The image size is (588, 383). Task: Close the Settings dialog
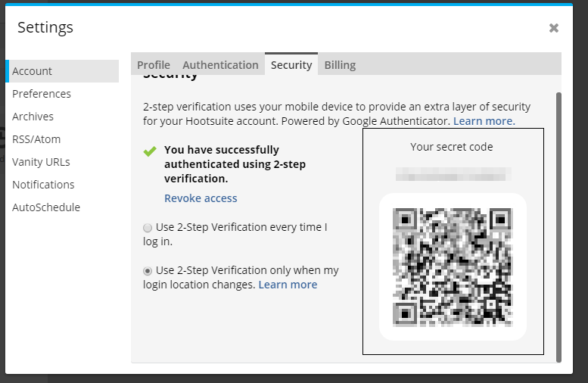553,28
